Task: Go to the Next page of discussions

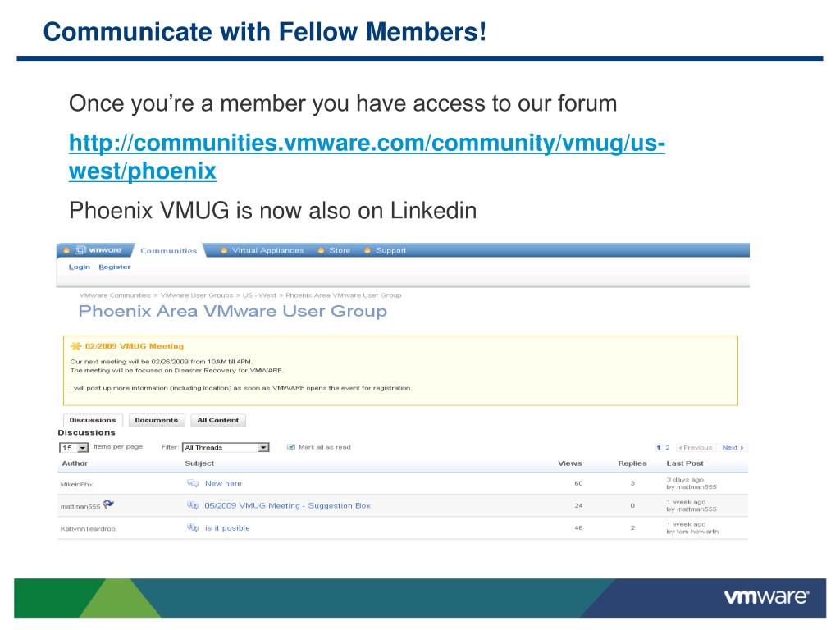Action: coord(733,447)
